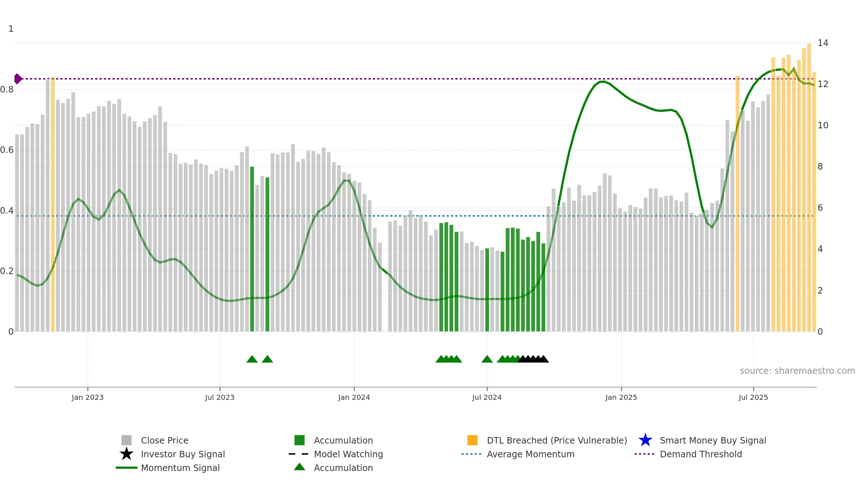Click the lone accumulation triangle at Jul 2024
The image size is (868, 488).
click(x=487, y=359)
